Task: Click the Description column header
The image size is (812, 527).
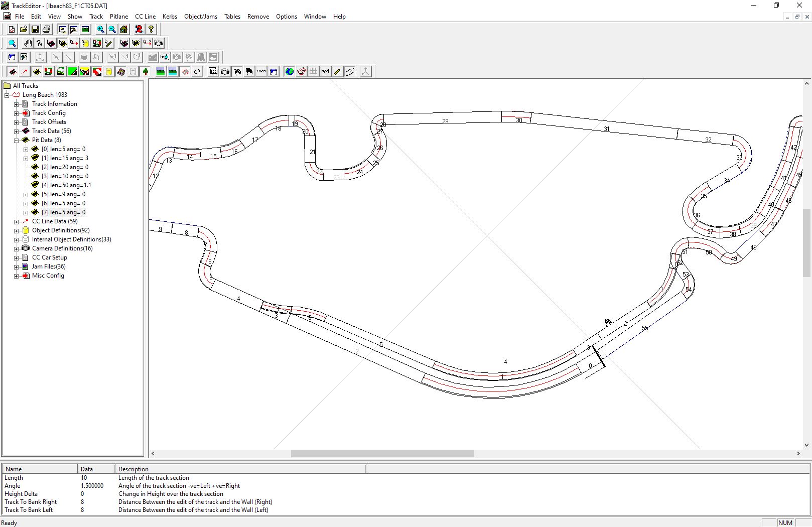Action: pyautogui.click(x=133, y=469)
